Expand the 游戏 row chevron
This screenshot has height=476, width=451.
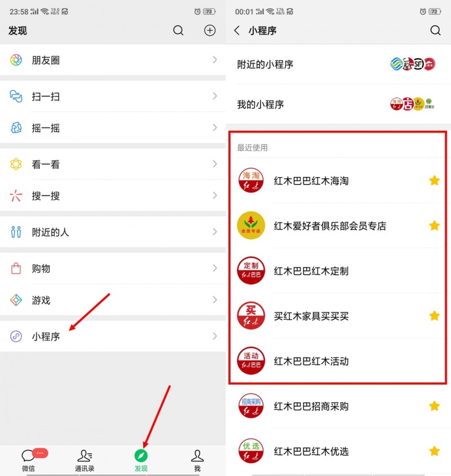point(215,300)
